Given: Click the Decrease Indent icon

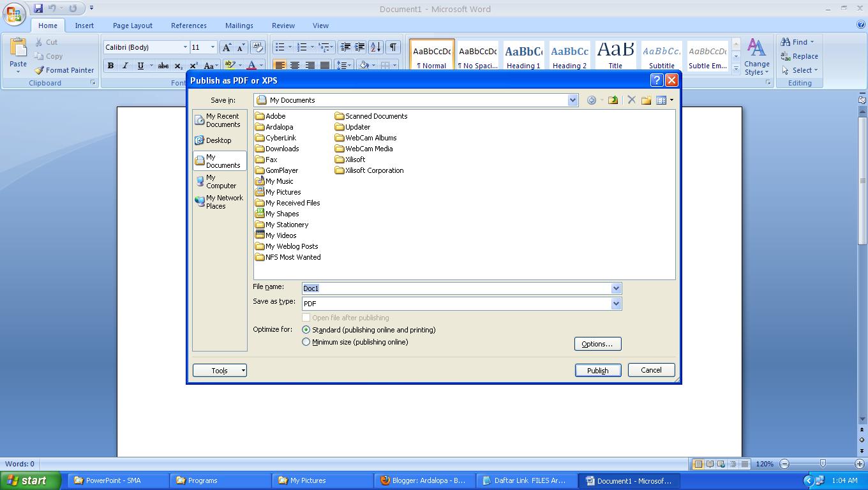Looking at the screenshot, I should tap(345, 47).
